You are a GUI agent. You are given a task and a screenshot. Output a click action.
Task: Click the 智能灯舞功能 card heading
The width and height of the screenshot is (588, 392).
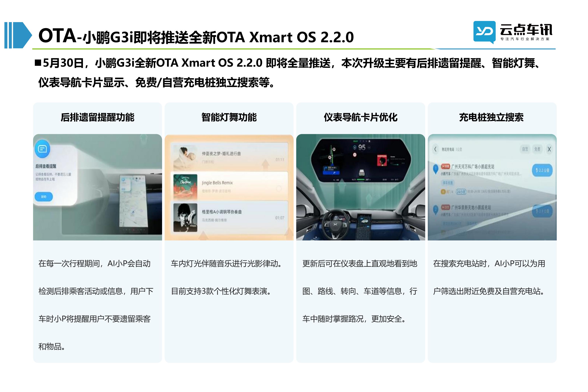click(x=229, y=117)
